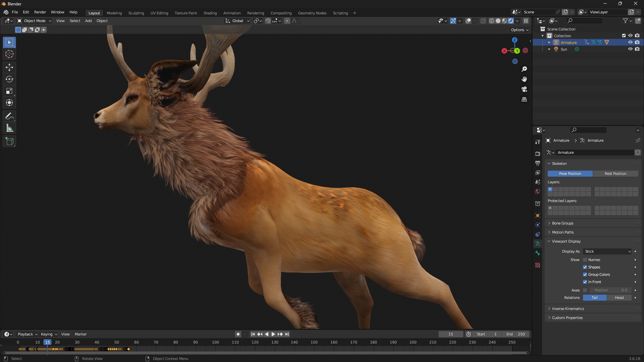Select the Measure ruler tool
This screenshot has width=644, height=362.
tap(9, 128)
